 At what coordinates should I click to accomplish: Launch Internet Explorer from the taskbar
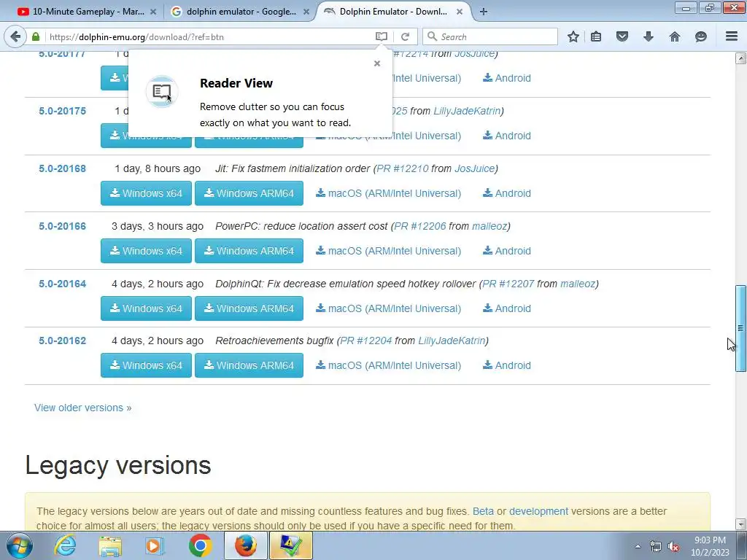click(x=65, y=545)
